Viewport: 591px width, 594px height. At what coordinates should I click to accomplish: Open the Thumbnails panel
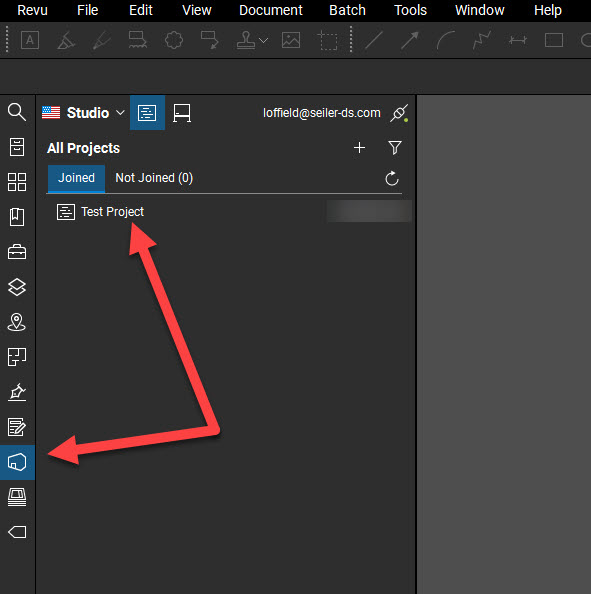tap(17, 182)
